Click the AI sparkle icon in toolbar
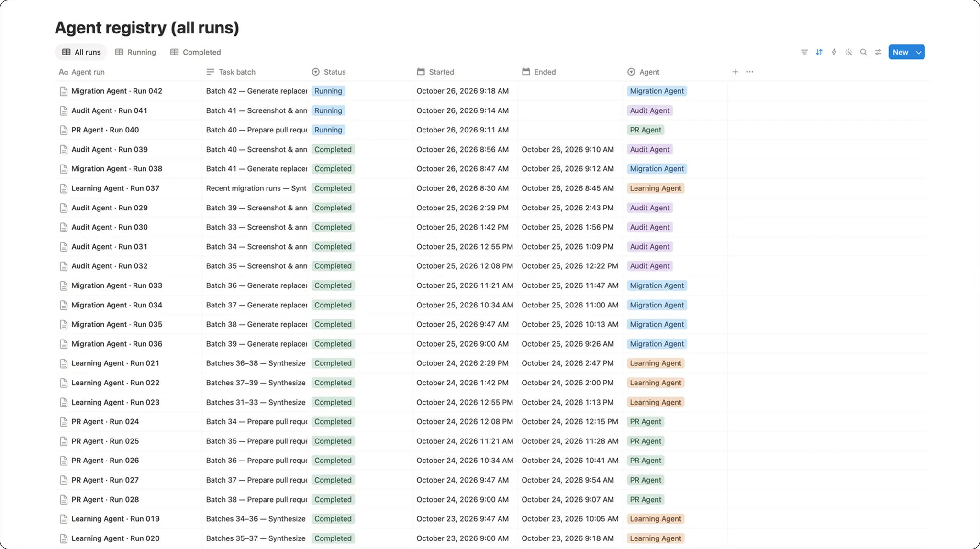 (849, 52)
